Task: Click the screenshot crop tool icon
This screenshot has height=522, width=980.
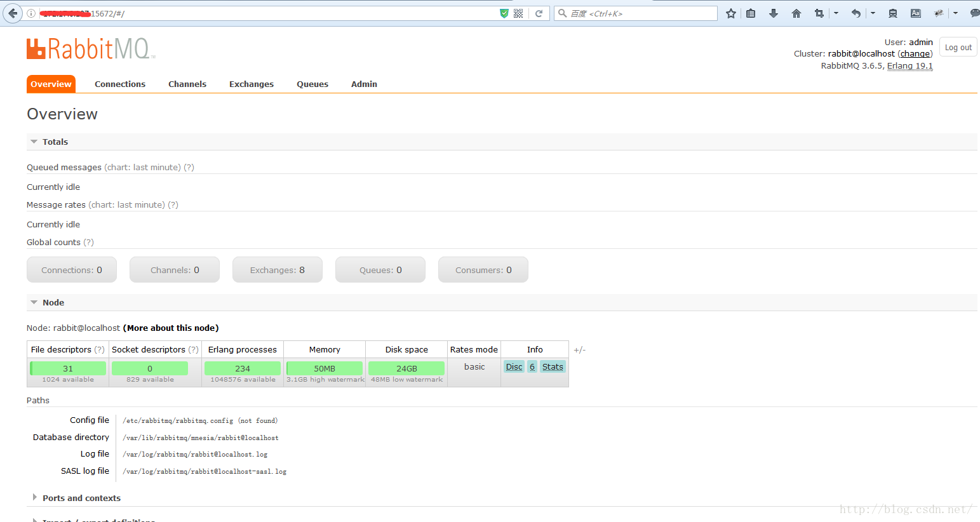Action: point(819,13)
